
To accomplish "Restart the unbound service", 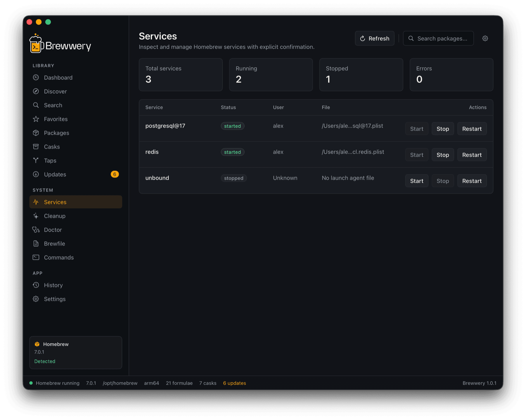I will 472,181.
